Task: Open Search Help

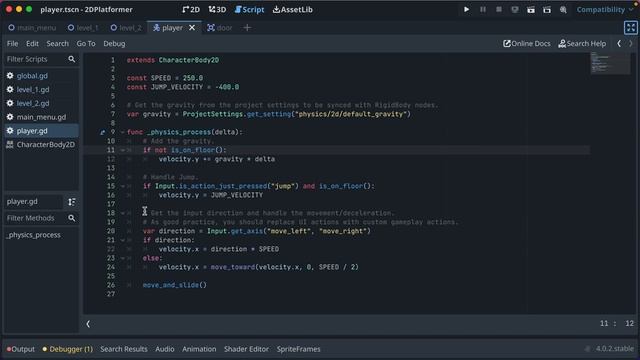Action: (x=582, y=44)
